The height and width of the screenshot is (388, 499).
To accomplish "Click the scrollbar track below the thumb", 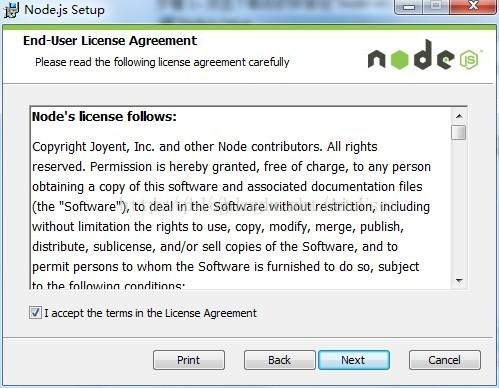I will (x=459, y=207).
